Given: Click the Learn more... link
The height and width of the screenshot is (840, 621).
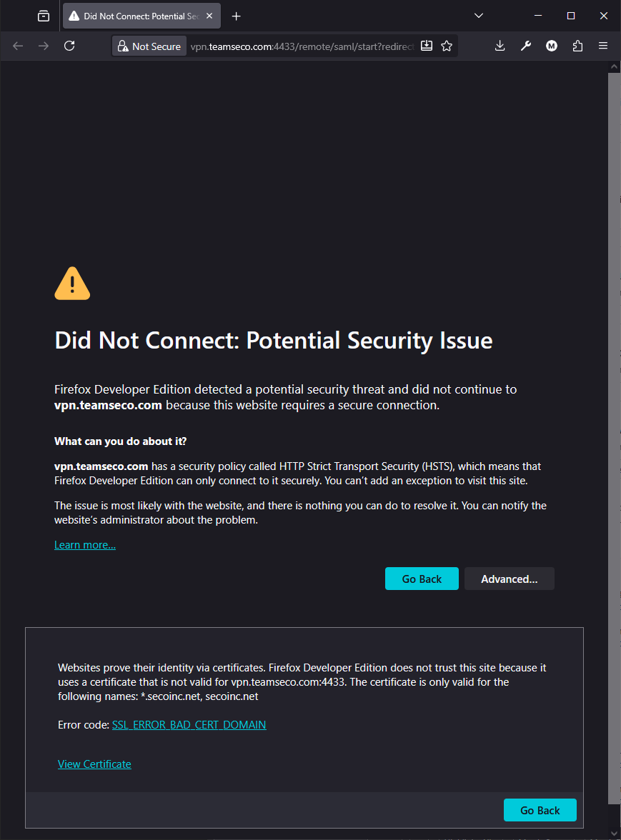Looking at the screenshot, I should [84, 545].
